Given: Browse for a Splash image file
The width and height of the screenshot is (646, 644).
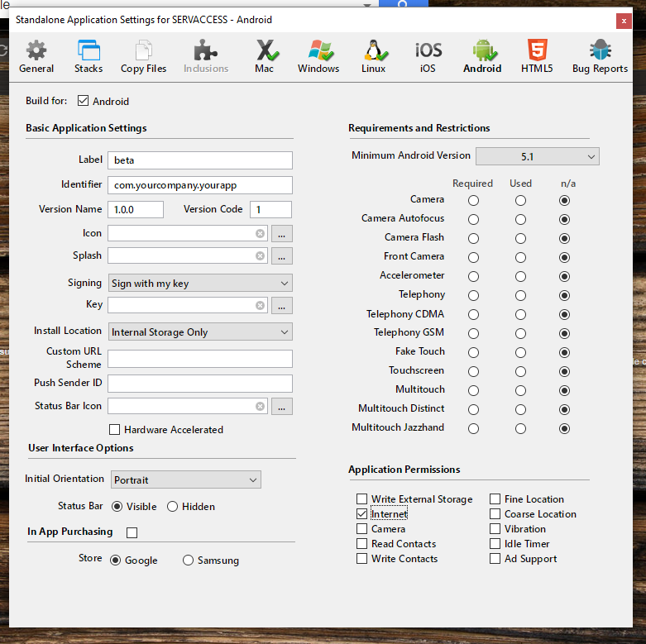Looking at the screenshot, I should 282,255.
